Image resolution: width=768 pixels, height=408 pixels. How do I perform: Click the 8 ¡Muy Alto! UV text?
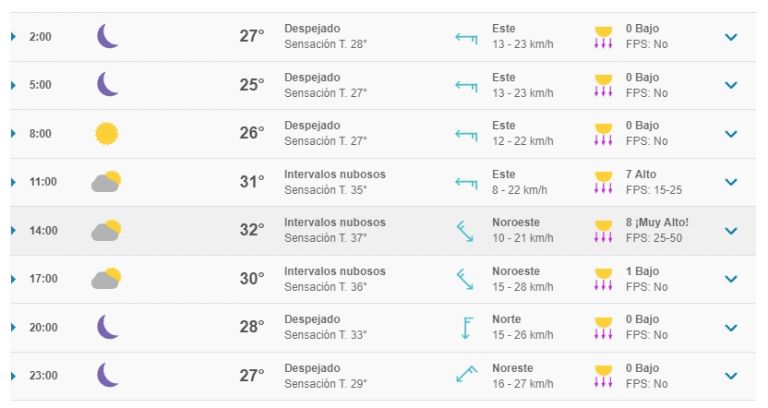pos(657,222)
